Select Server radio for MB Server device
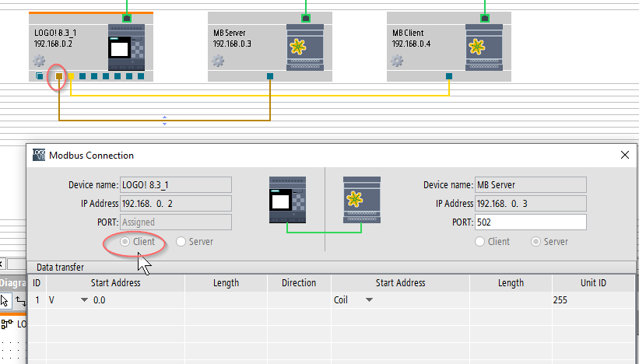 click(535, 242)
